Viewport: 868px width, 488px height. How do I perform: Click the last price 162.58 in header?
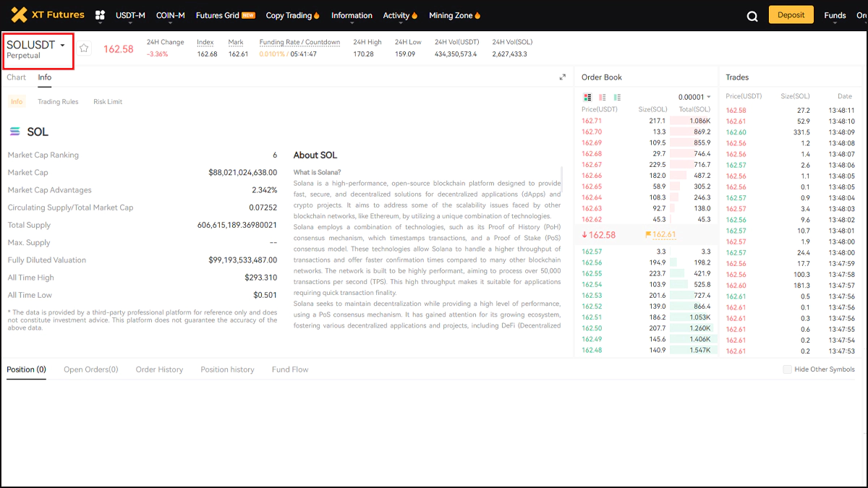(x=119, y=49)
